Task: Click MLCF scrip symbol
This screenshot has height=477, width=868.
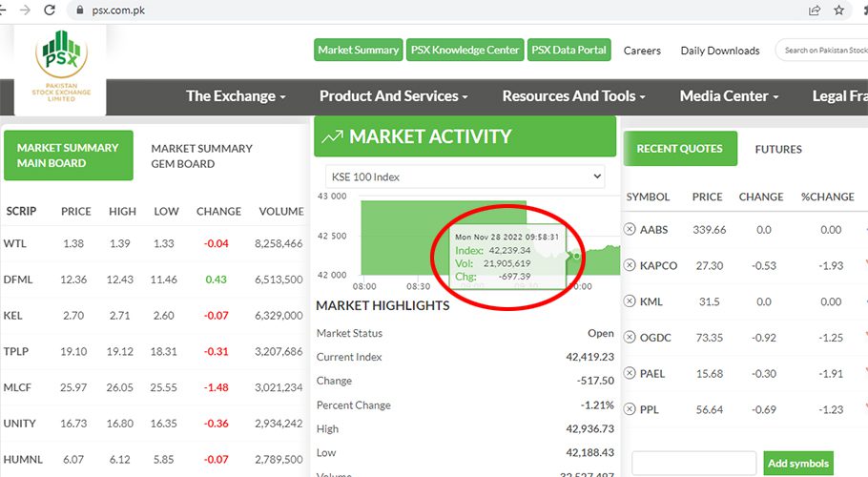Action: coord(17,387)
